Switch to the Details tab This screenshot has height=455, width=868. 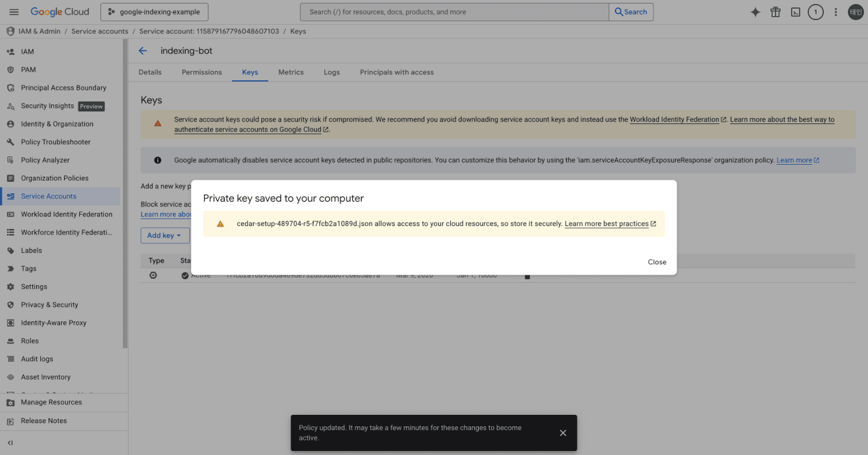(x=150, y=72)
